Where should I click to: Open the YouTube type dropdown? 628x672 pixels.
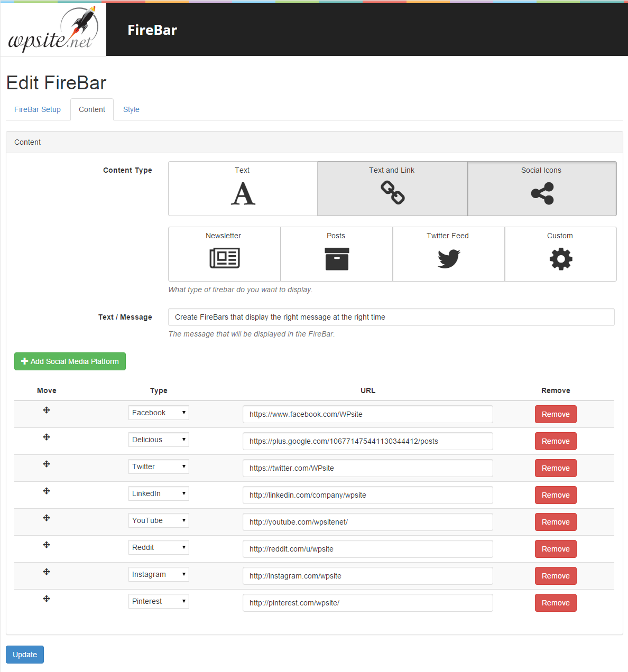click(x=159, y=520)
